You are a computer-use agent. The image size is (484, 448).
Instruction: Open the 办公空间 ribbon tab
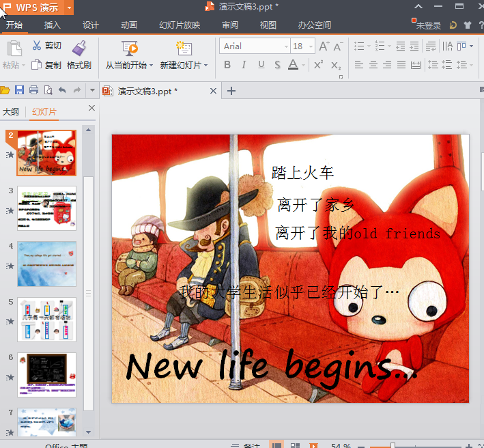pyautogui.click(x=315, y=25)
